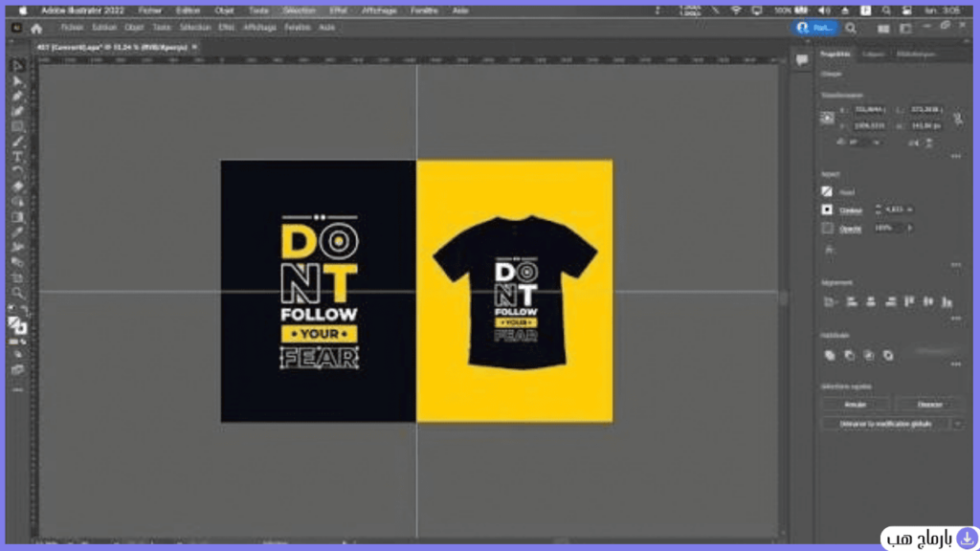The height and width of the screenshot is (551, 980).
Task: Show more options in the Alignement section
Action: 956,319
